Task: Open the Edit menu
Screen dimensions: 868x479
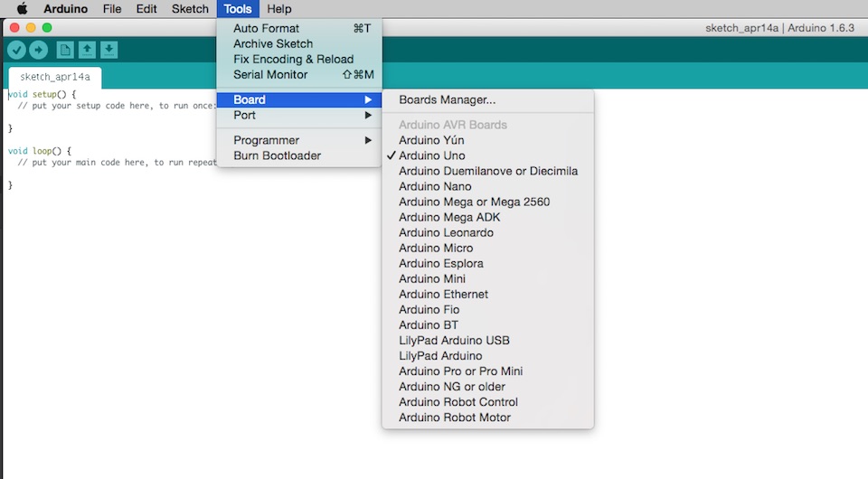Action: [x=146, y=9]
